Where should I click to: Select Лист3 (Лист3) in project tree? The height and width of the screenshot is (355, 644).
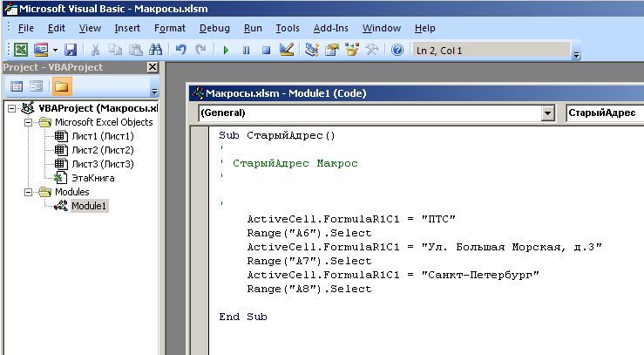[x=102, y=164]
